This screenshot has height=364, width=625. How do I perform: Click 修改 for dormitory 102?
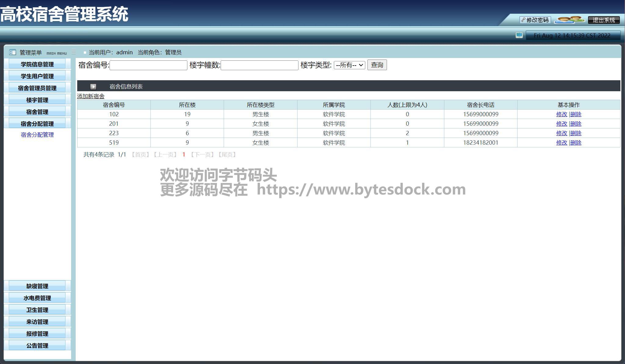pos(561,114)
